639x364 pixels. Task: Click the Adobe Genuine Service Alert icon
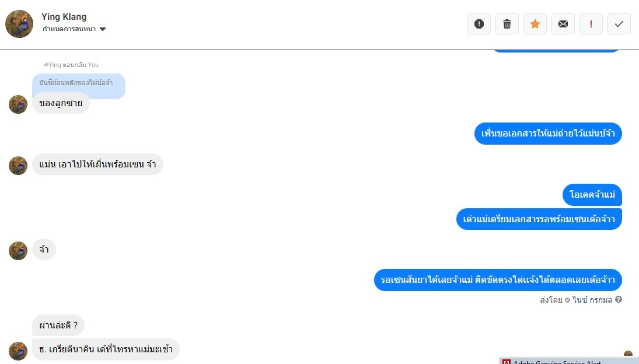(507, 362)
